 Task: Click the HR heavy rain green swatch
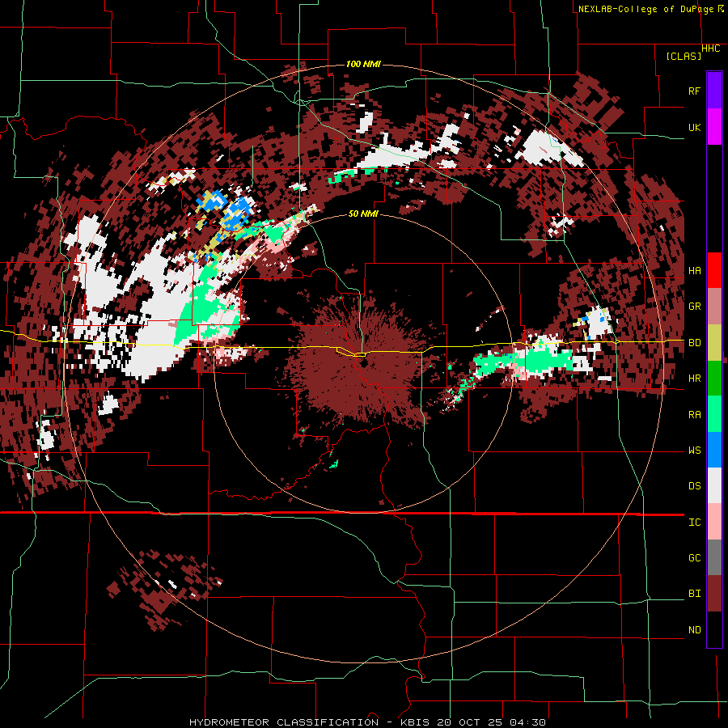(714, 378)
